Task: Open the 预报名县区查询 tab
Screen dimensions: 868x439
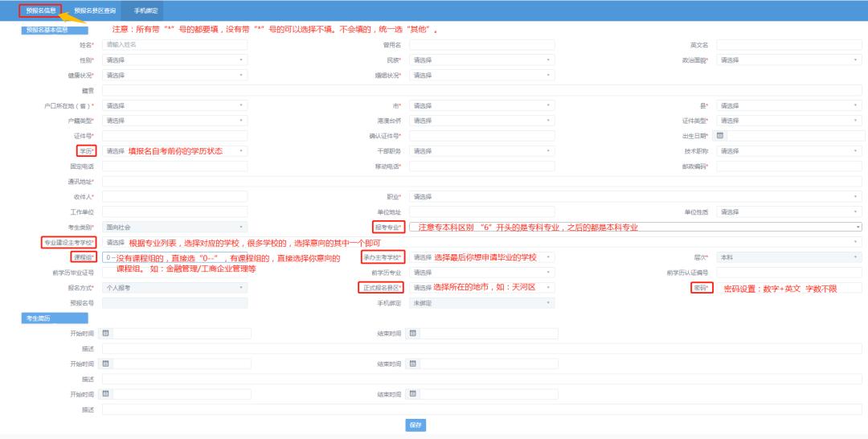Action: click(95, 10)
